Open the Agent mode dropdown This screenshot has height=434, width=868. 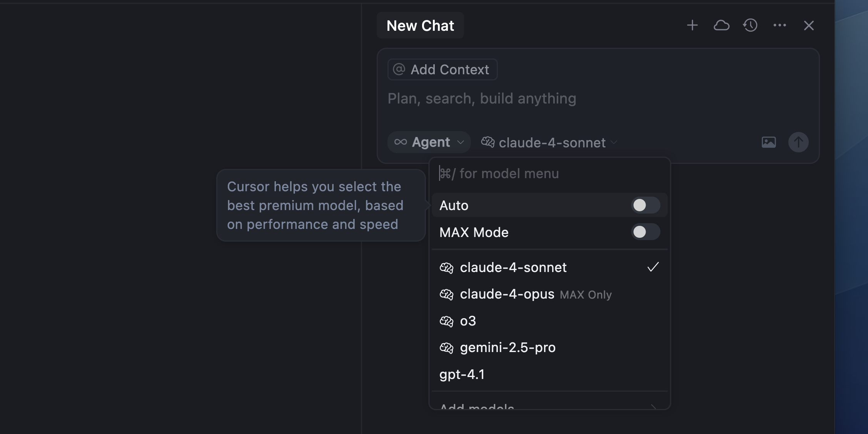pyautogui.click(x=429, y=142)
